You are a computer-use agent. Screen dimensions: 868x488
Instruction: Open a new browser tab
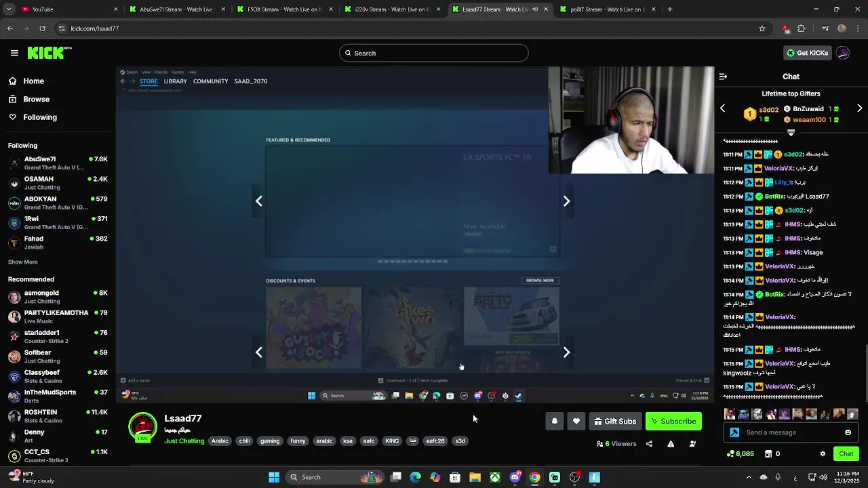(669, 9)
